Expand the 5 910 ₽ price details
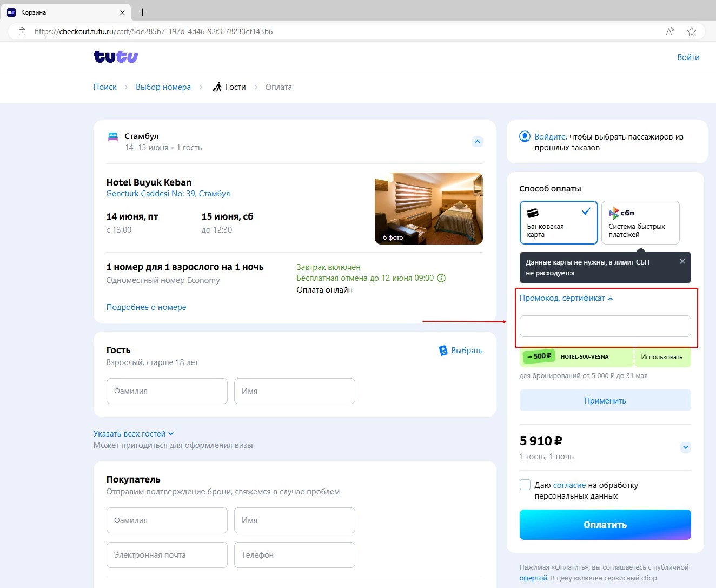The height and width of the screenshot is (588, 716). [x=685, y=447]
